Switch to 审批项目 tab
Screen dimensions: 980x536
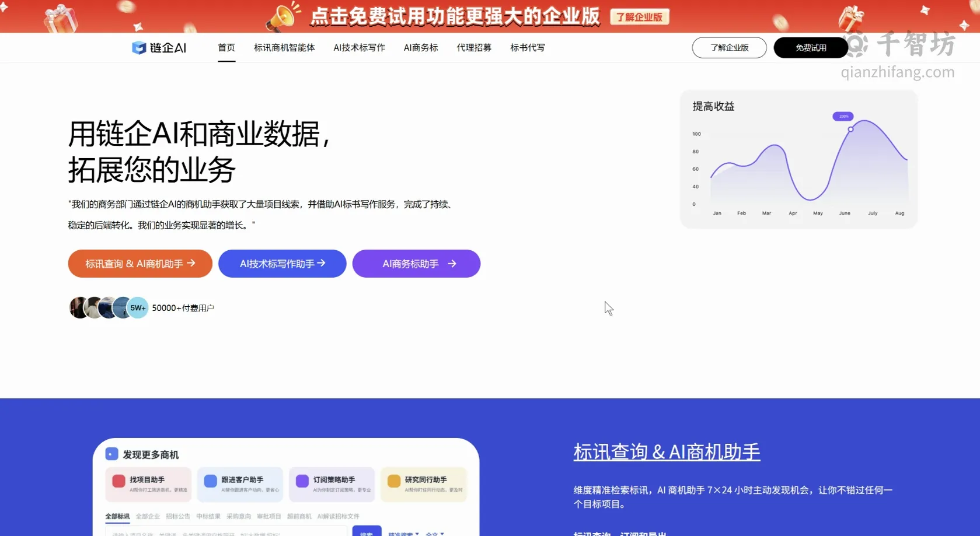(x=269, y=516)
